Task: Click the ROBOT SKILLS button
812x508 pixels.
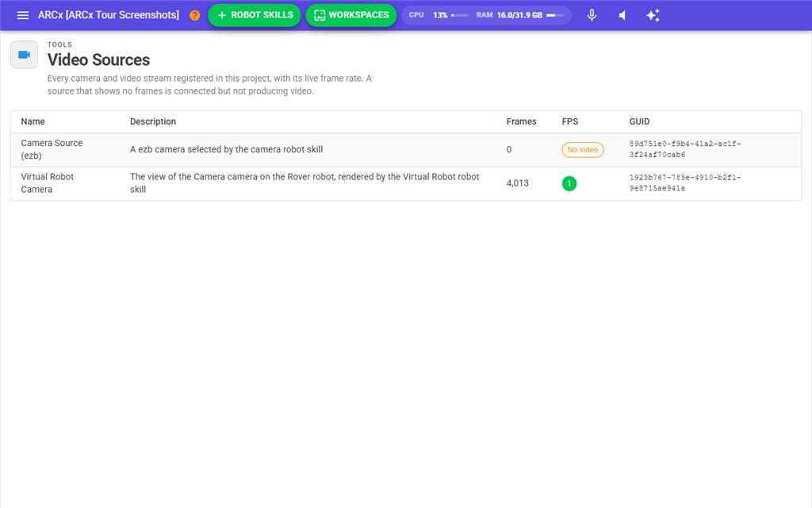Action: click(x=255, y=15)
